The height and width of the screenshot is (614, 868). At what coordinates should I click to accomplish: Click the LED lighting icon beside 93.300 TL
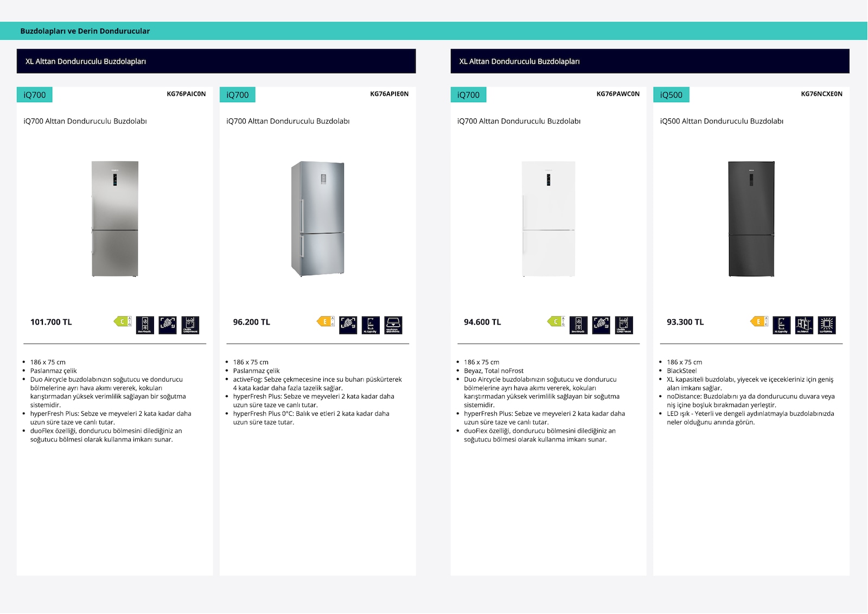point(827,325)
